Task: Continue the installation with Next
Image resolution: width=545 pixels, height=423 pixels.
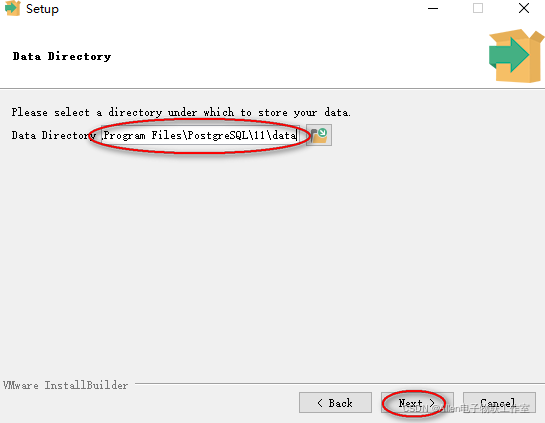Action: pyautogui.click(x=417, y=403)
